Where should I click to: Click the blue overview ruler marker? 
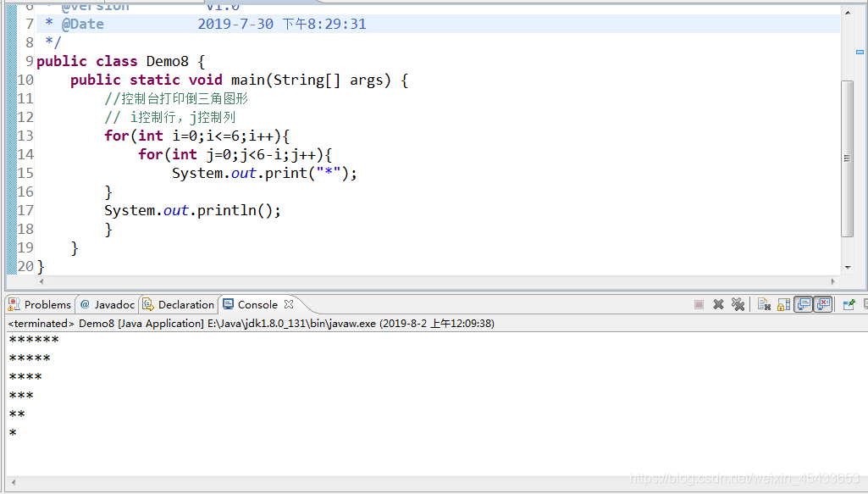(x=860, y=52)
